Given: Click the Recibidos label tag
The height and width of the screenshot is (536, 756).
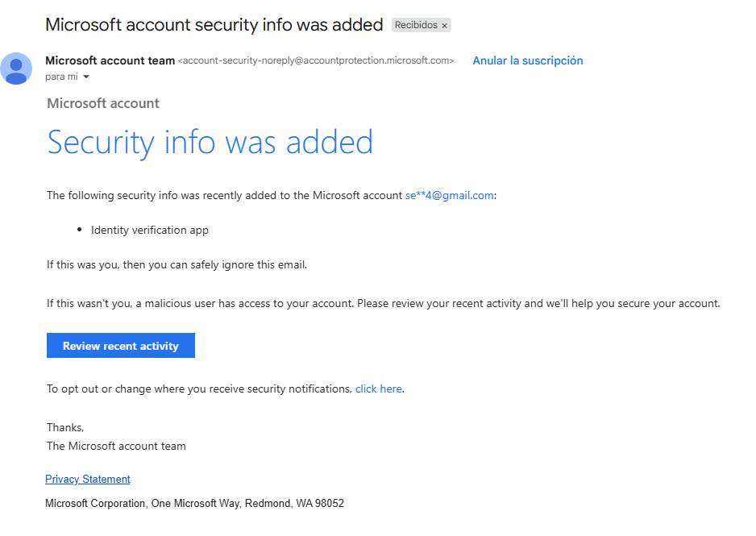Looking at the screenshot, I should [416, 25].
